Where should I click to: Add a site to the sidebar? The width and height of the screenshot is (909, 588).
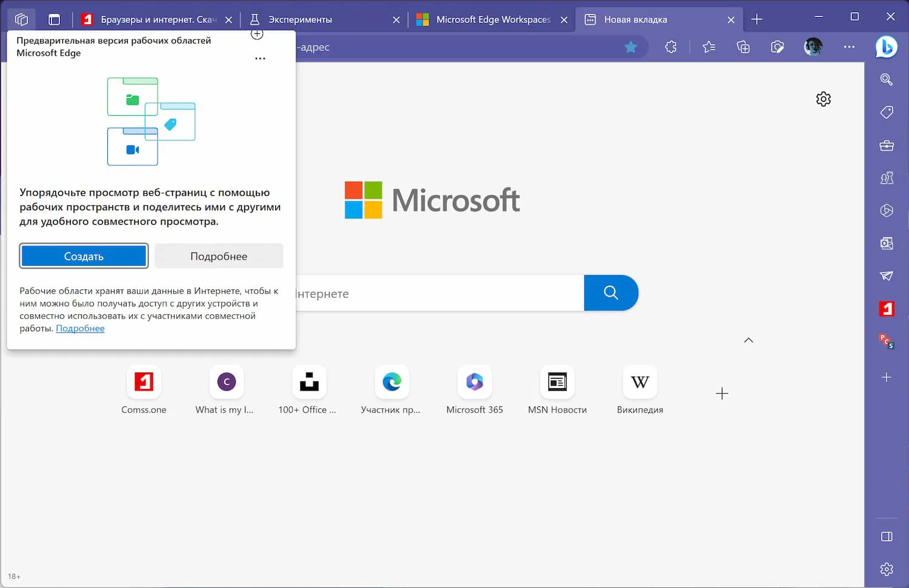(x=887, y=377)
